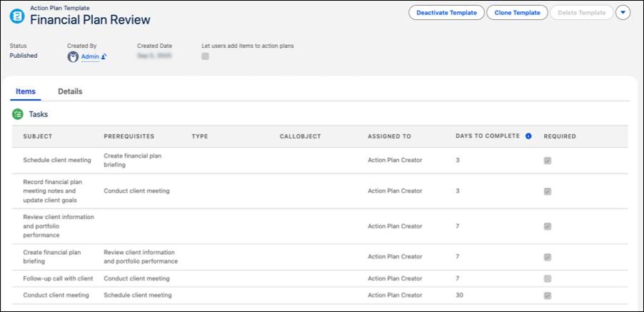Click the Action Plan Template header icon
The image size is (644, 312).
(18, 15)
